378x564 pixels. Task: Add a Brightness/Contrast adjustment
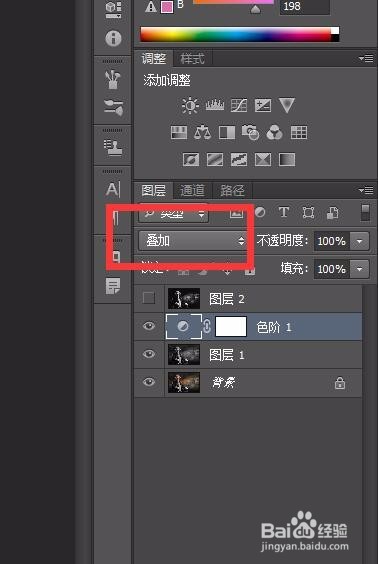coord(190,106)
